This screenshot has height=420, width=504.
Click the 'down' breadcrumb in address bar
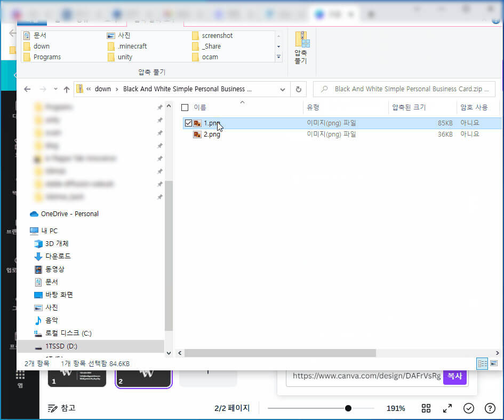point(103,89)
